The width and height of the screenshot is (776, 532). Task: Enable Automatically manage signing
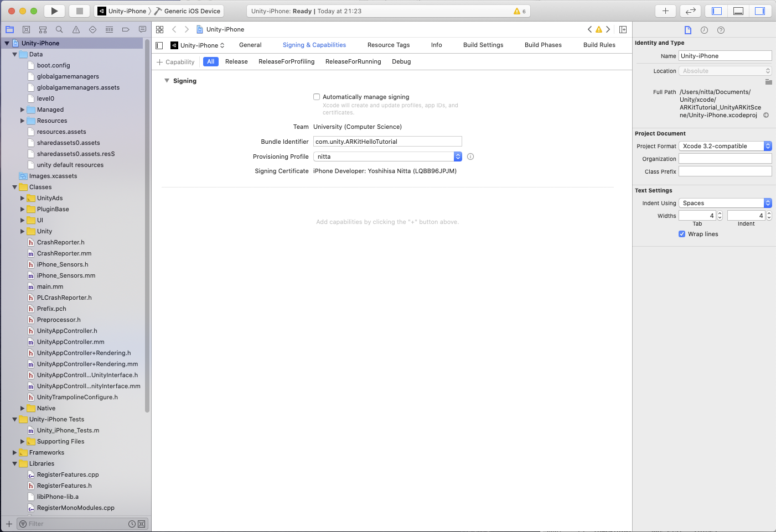[x=317, y=97]
